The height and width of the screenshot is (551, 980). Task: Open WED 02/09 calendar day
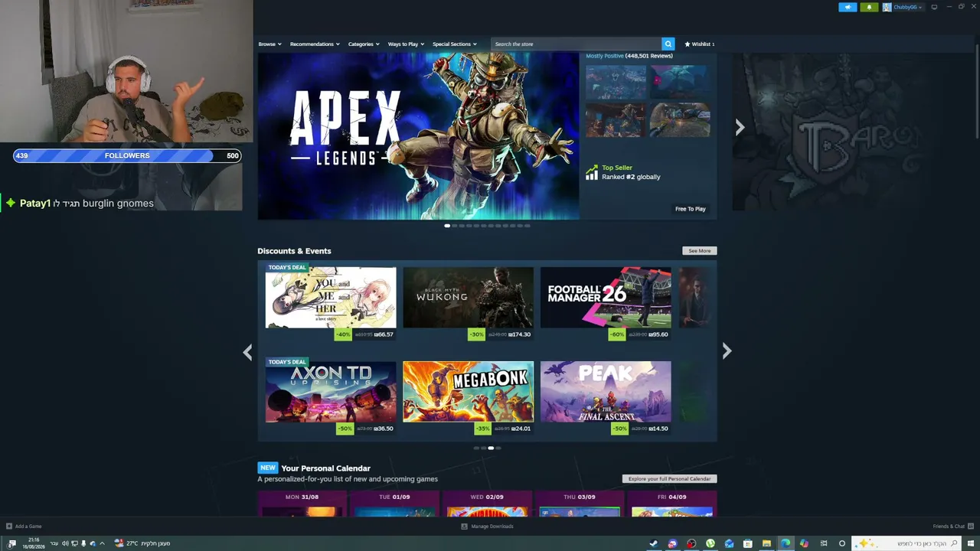click(487, 504)
